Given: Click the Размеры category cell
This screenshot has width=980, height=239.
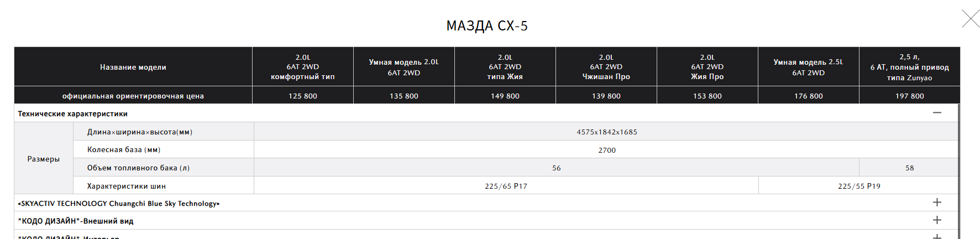Looking at the screenshot, I should (x=44, y=159).
